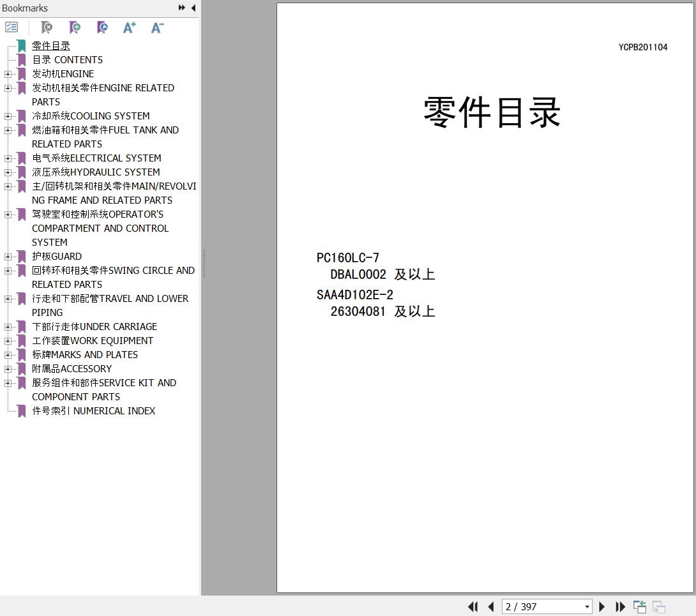696x616 pixels.
Task: Click the add new bookmark icon
Action: [75, 27]
